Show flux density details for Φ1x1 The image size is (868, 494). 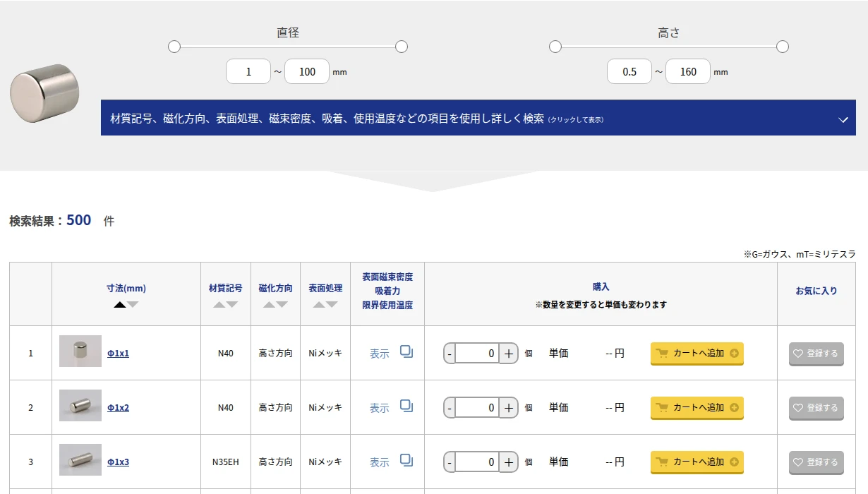pyautogui.click(x=380, y=354)
